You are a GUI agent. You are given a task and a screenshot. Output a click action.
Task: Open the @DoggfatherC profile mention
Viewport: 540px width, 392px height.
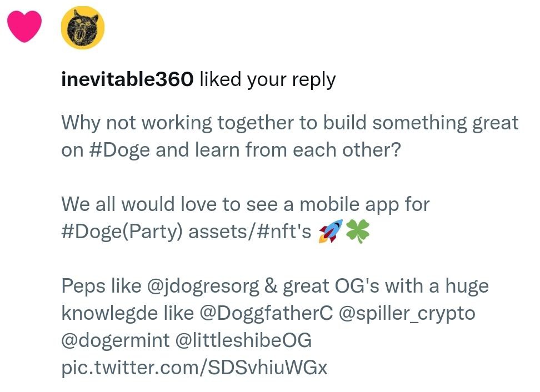tap(266, 313)
